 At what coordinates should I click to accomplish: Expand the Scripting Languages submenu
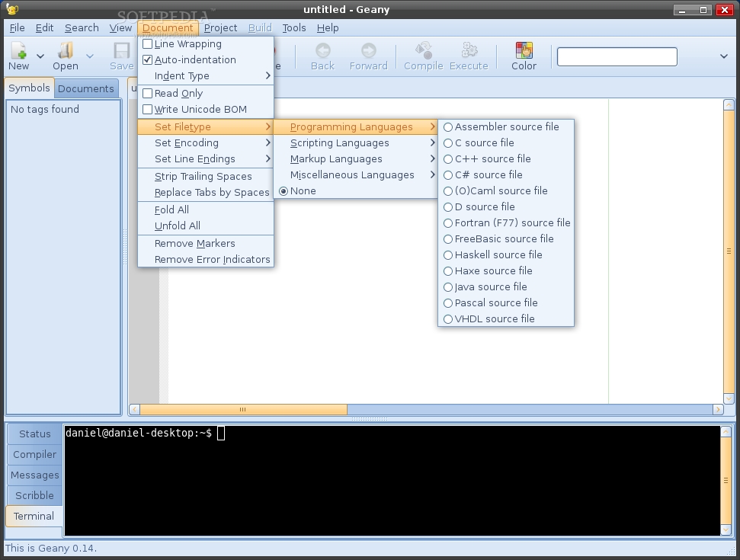tap(355, 143)
